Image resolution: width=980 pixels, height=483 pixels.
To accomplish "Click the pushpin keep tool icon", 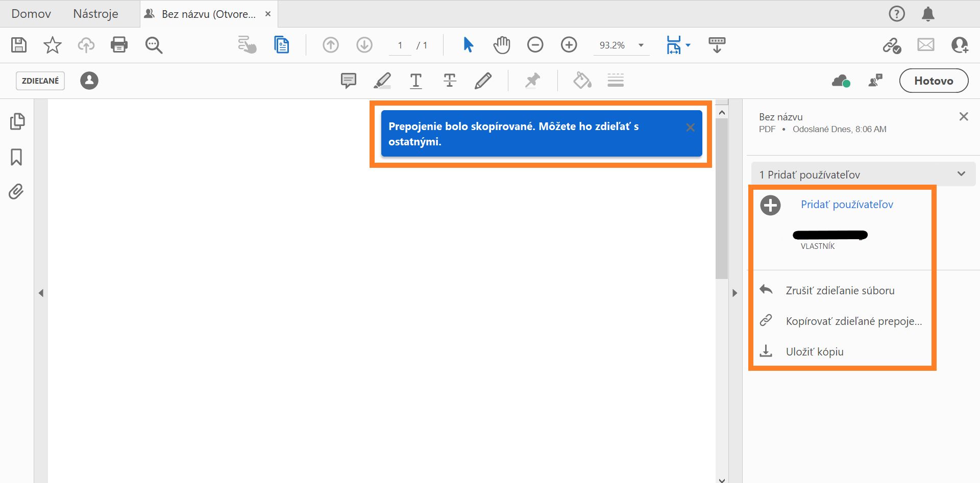I will click(x=532, y=81).
